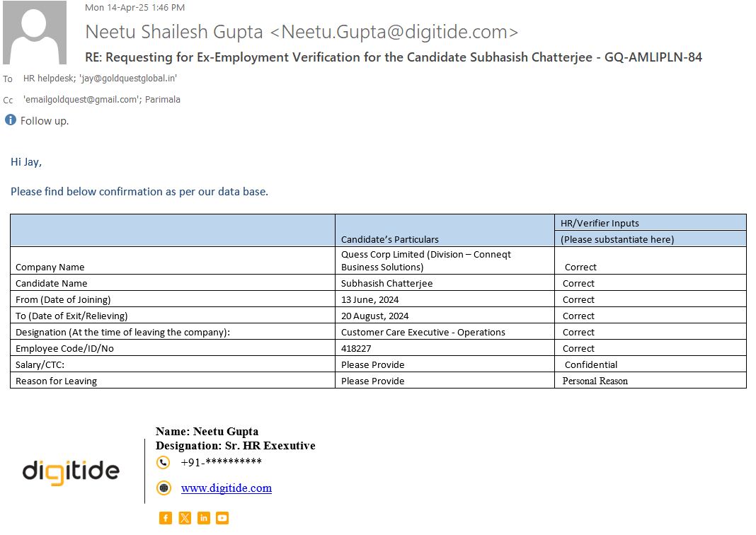Click the Personal Reason cell
The height and width of the screenshot is (535, 756).
[x=595, y=381]
